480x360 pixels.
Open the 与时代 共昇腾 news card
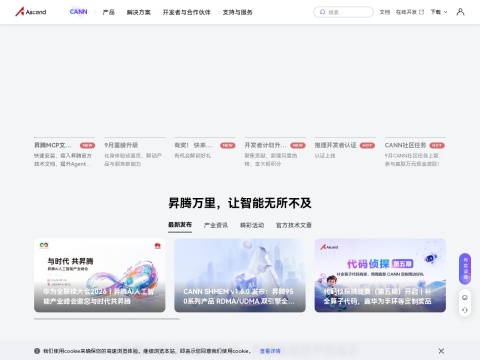[x=100, y=275]
